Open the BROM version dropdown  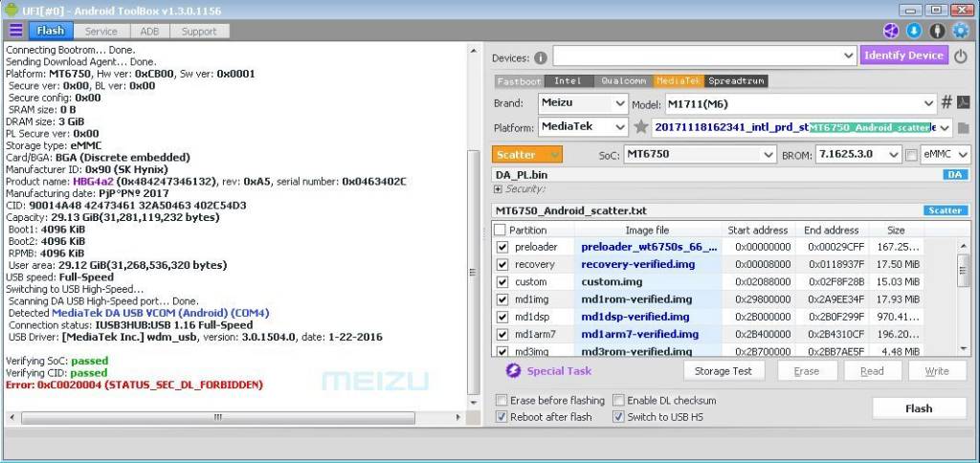[x=858, y=154]
